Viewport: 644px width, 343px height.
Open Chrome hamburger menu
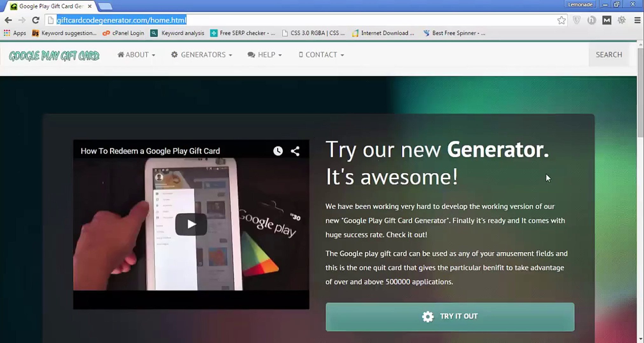(637, 20)
